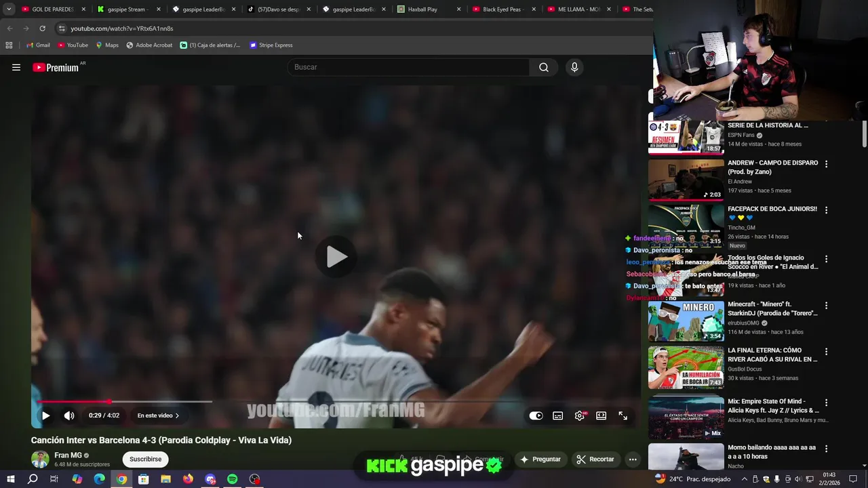Launch Microsoft Edge from the taskbar
The height and width of the screenshot is (488, 868).
(x=99, y=479)
